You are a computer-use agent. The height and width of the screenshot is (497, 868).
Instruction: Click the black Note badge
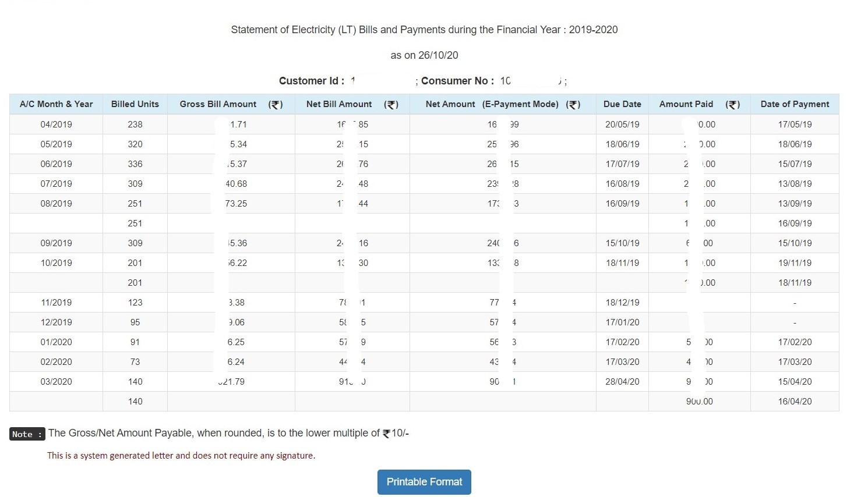click(27, 434)
